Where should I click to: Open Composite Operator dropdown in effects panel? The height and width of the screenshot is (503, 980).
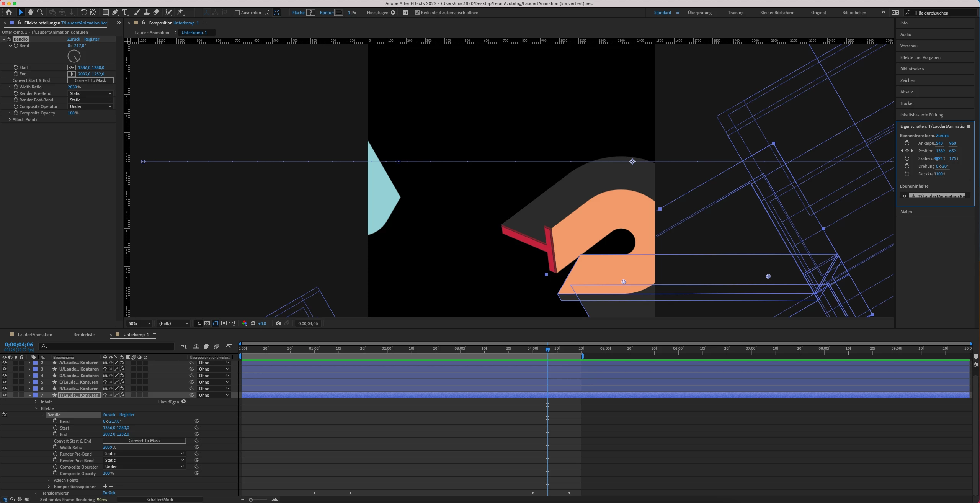click(90, 106)
